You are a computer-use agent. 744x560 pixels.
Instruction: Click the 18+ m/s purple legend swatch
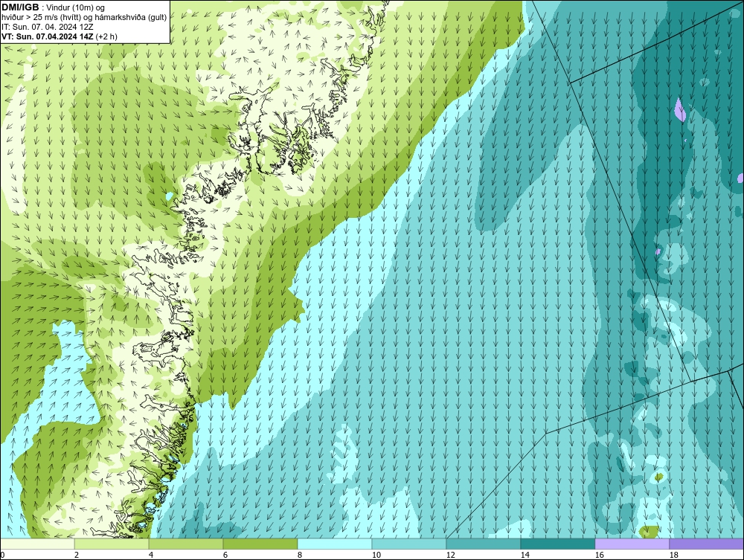tap(706, 544)
